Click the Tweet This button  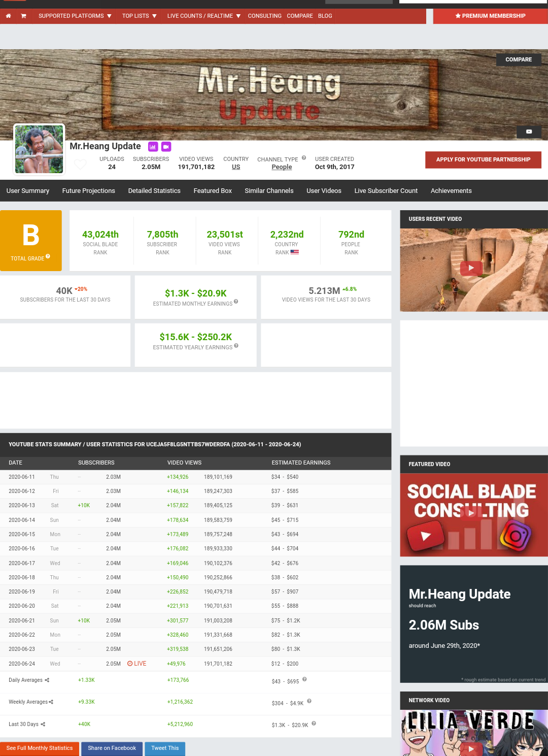pos(165,748)
